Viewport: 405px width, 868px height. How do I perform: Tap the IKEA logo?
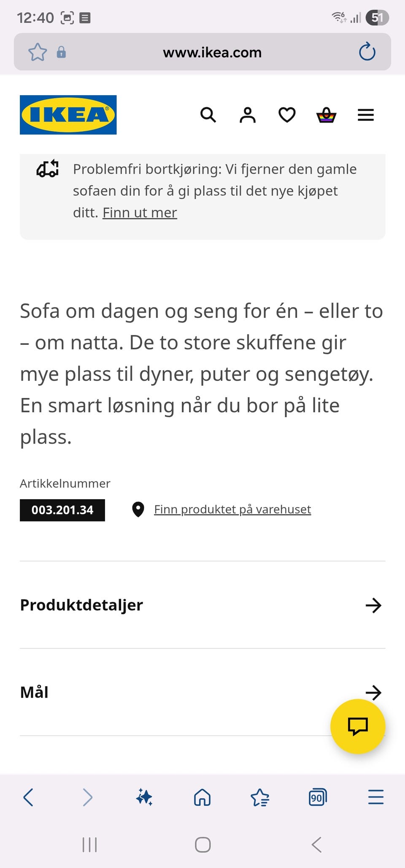click(68, 115)
